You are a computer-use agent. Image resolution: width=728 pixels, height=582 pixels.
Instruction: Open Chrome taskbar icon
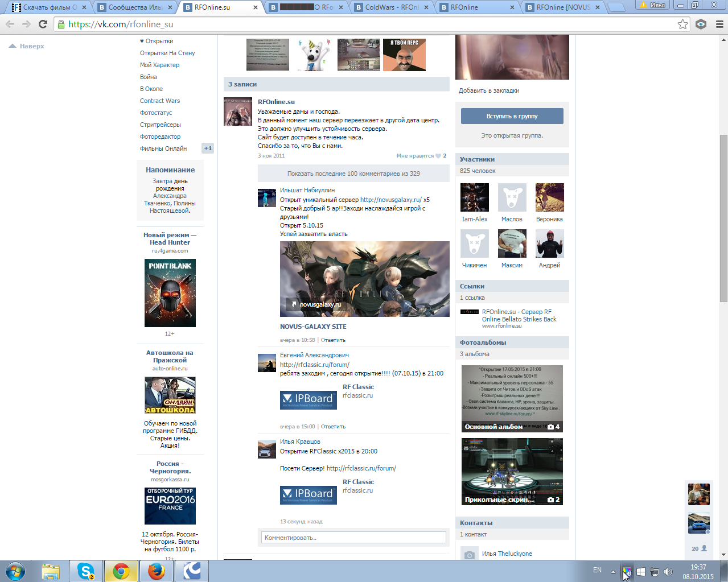[x=121, y=571]
